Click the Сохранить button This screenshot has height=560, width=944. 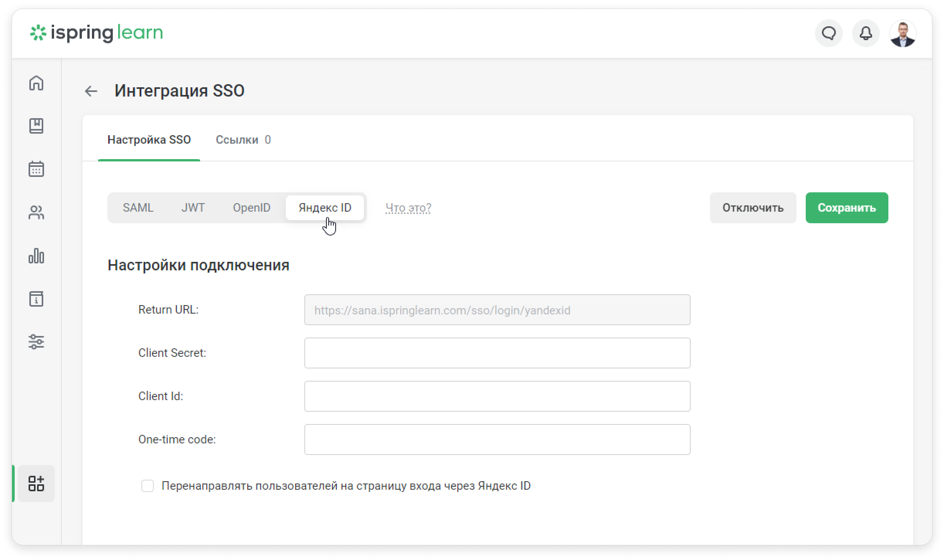tap(847, 208)
